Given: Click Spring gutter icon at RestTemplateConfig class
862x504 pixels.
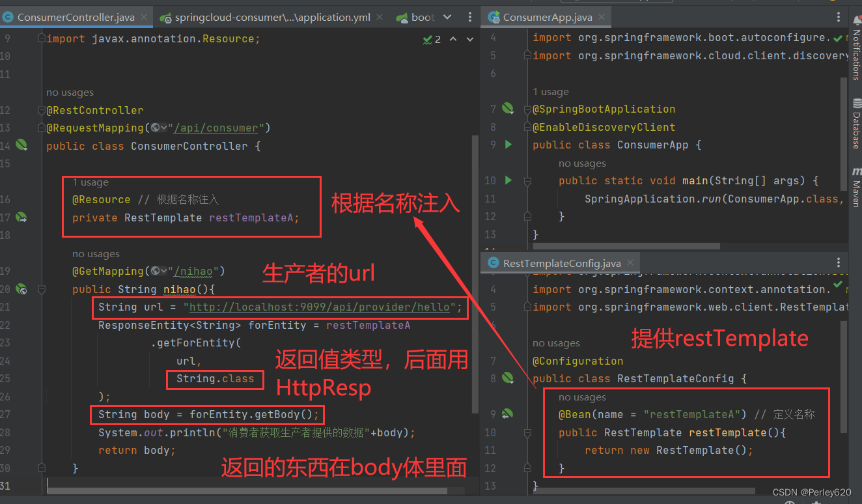Looking at the screenshot, I should click(x=508, y=378).
